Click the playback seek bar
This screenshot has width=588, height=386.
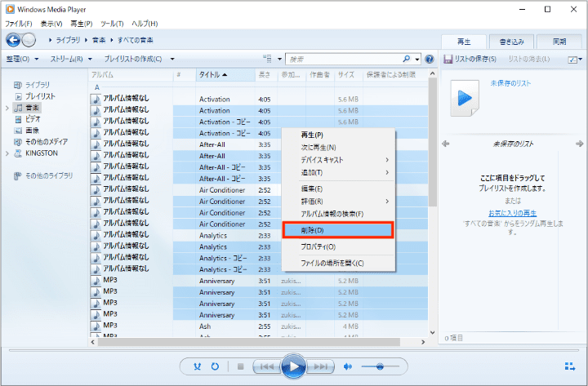pyautogui.click(x=294, y=351)
